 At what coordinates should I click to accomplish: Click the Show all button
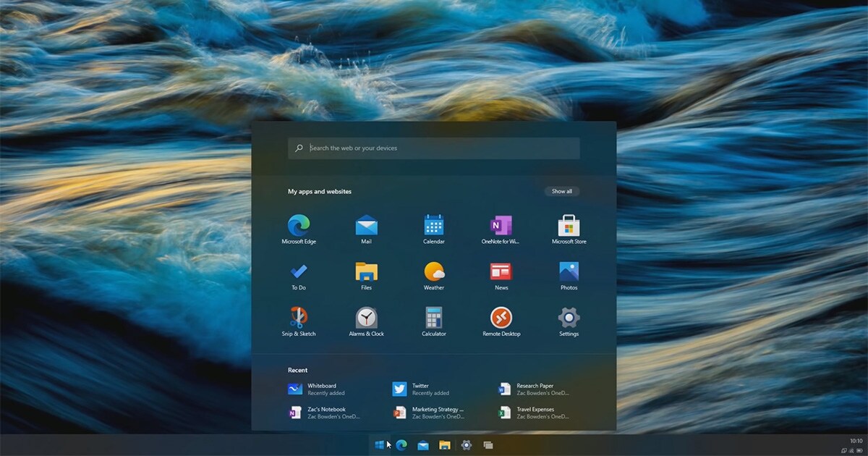click(562, 191)
